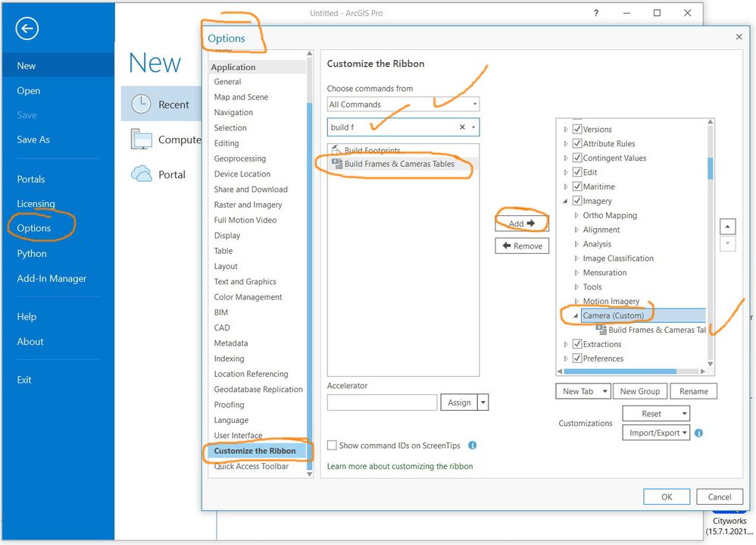The image size is (756, 545).
Task: Select Portals in the left menu
Action: click(x=31, y=179)
